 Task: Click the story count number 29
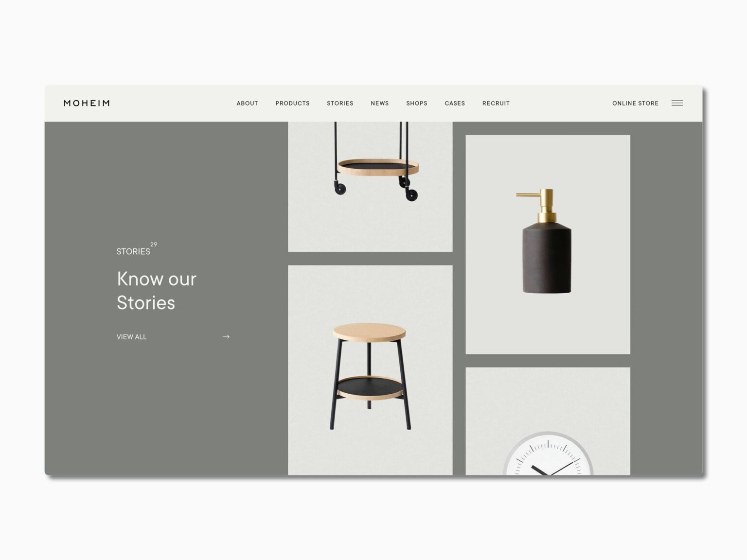(x=154, y=245)
